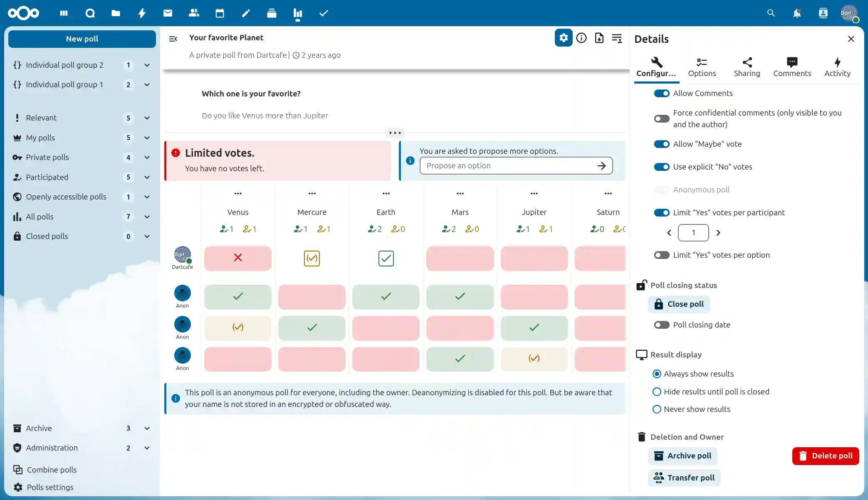Click the red Delete poll button
Image resolution: width=868 pixels, height=500 pixels.
click(825, 456)
